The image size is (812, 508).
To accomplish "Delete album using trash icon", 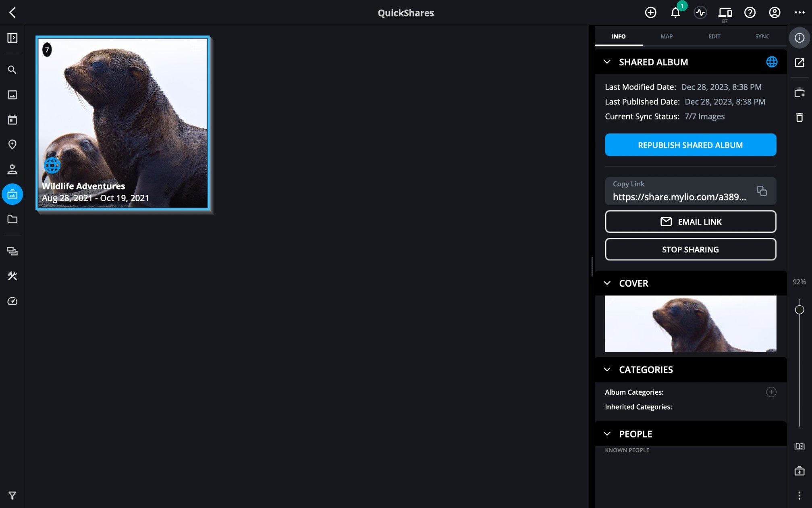I will 800,117.
